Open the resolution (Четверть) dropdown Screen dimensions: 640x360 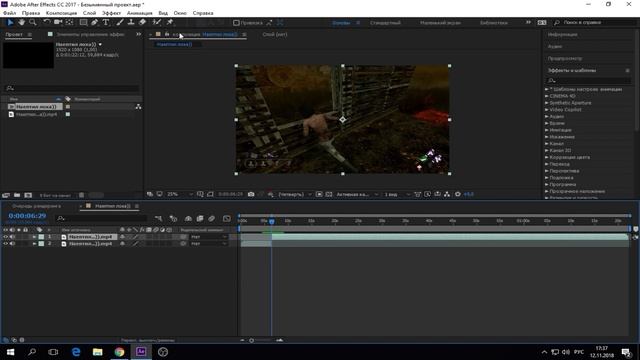click(295, 194)
